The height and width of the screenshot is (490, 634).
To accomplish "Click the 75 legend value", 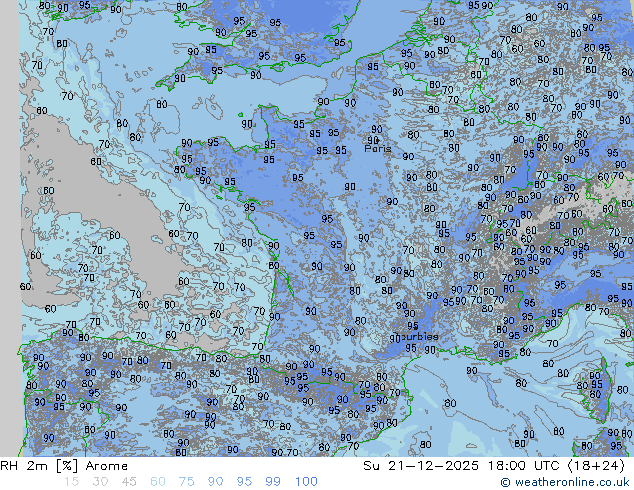I will (186, 482).
